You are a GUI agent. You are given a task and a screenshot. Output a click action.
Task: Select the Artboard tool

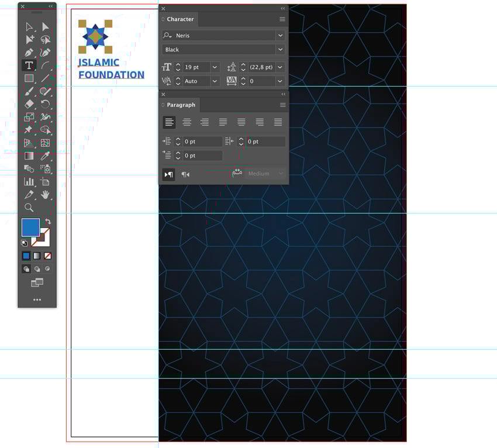(x=45, y=182)
